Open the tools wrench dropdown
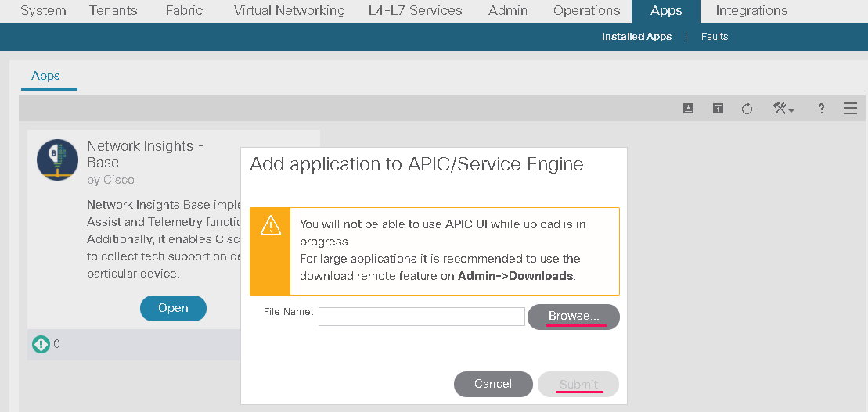This screenshot has height=412, width=868. coord(783,109)
